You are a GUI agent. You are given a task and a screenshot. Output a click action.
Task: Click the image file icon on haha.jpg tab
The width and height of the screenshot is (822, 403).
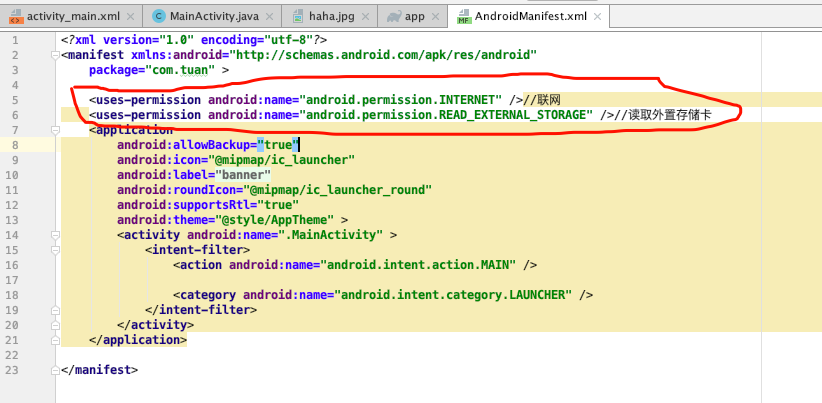click(x=298, y=16)
